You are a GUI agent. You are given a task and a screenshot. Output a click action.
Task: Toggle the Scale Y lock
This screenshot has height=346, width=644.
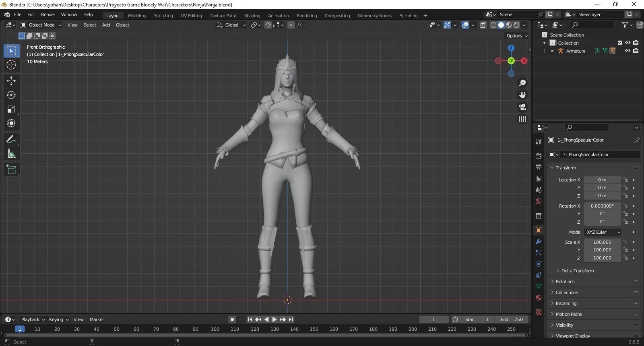pos(625,250)
